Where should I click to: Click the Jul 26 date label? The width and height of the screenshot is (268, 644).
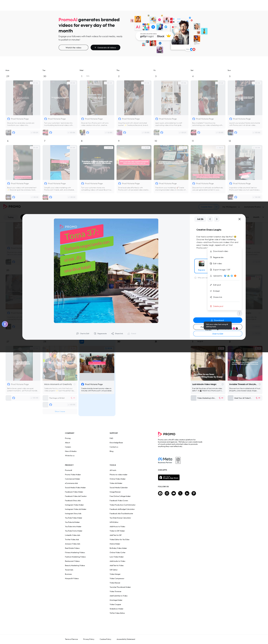(200, 219)
